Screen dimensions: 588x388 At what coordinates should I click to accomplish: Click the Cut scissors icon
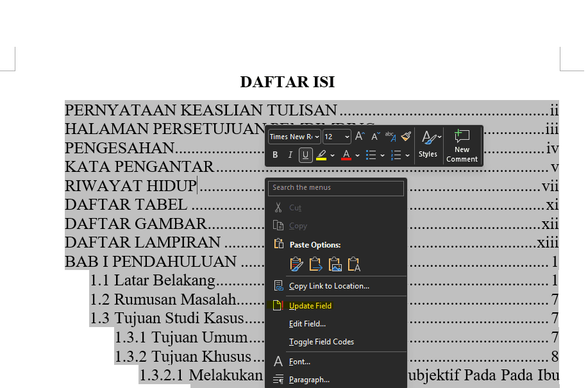[278, 207]
